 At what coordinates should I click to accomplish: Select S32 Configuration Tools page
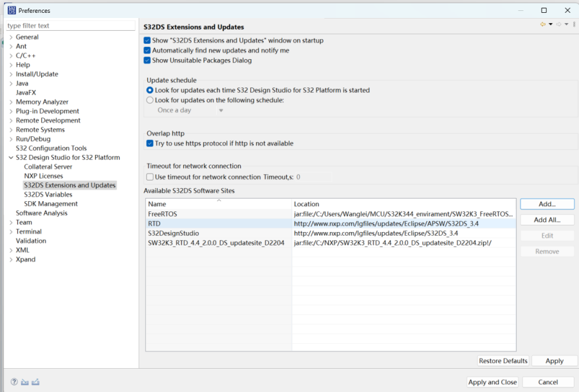(x=51, y=148)
